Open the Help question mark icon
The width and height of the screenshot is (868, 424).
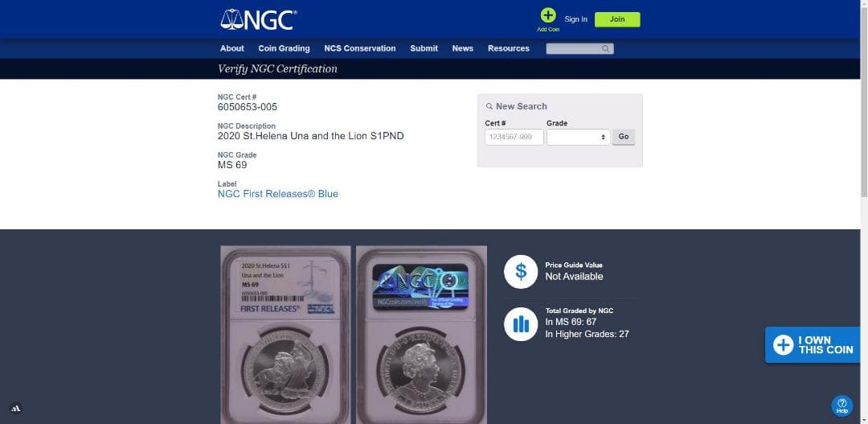click(x=842, y=405)
